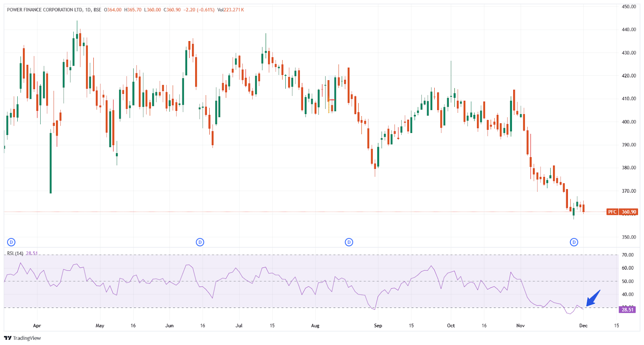The height and width of the screenshot is (345, 644).
Task: Select the dividend marker in late August
Action: (x=349, y=242)
